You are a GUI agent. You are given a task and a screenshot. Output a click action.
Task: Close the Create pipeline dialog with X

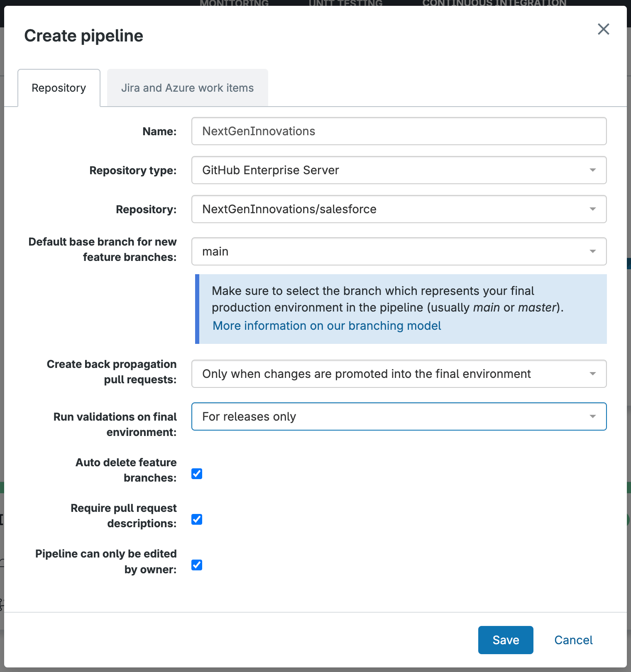pos(603,29)
